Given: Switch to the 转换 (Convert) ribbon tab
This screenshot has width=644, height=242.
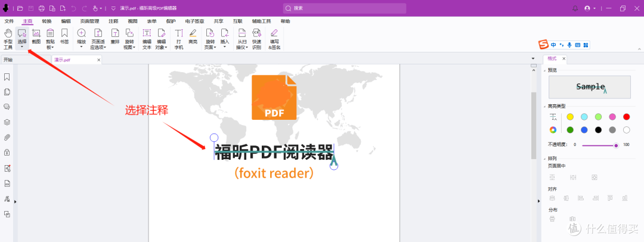Looking at the screenshot, I should coord(47,21).
